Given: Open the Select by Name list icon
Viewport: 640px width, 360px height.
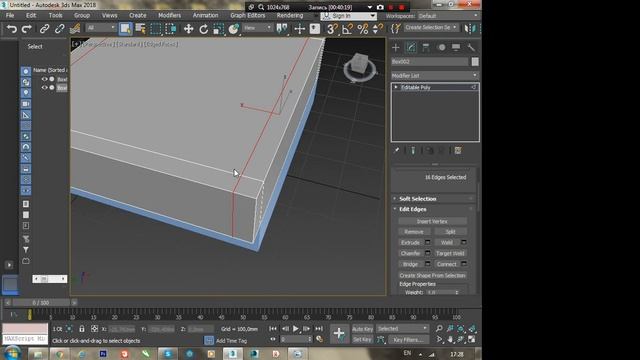Looking at the screenshot, I should coord(140,29).
